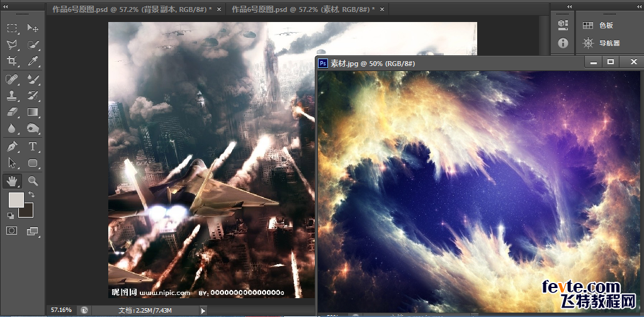Image resolution: width=644 pixels, height=317 pixels.
Task: Select the Eraser tool
Action: tap(12, 112)
